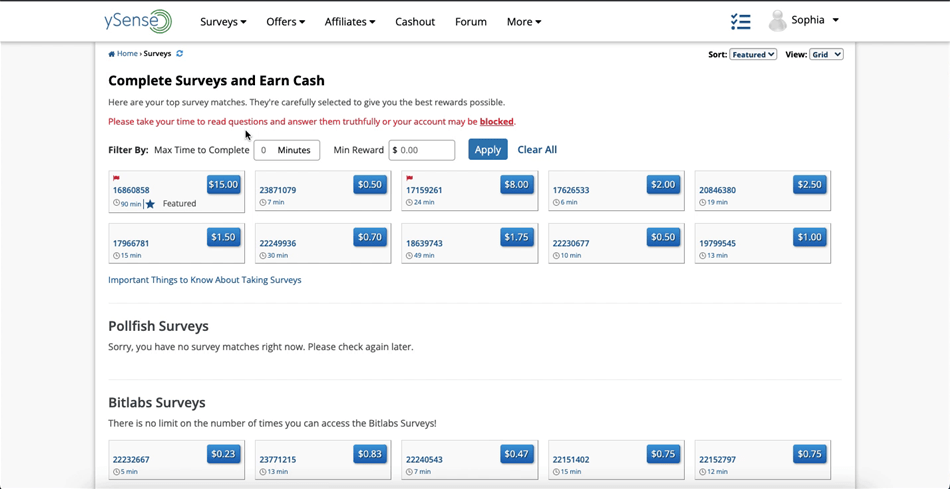
Task: Go to Cashout page
Action: coord(415,22)
